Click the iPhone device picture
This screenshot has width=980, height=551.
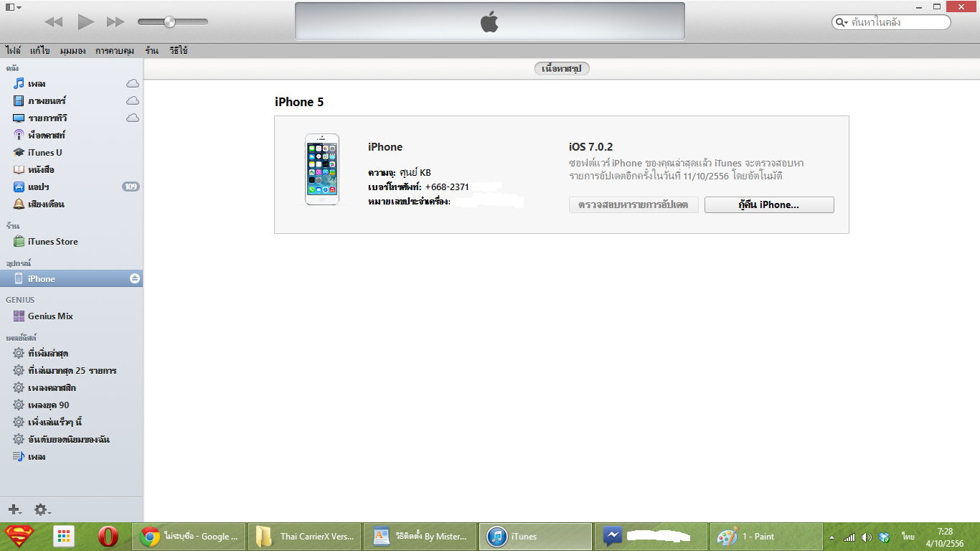322,169
